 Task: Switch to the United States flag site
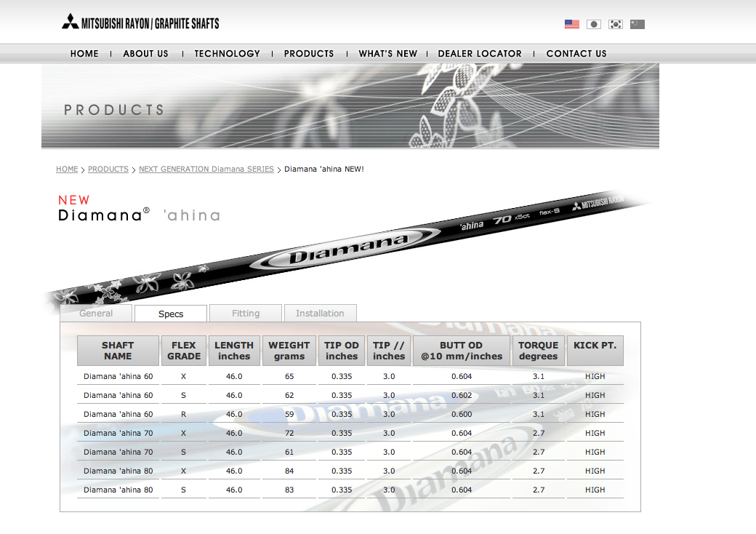(x=572, y=24)
